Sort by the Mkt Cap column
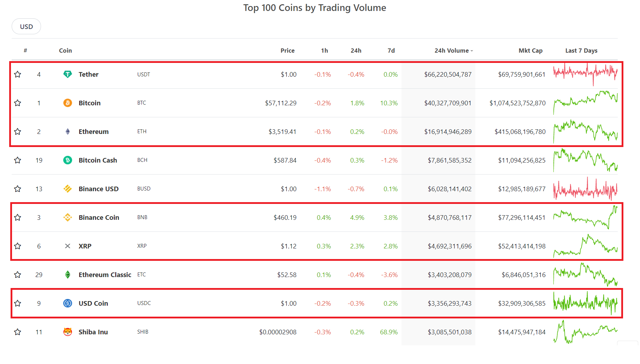 point(530,51)
